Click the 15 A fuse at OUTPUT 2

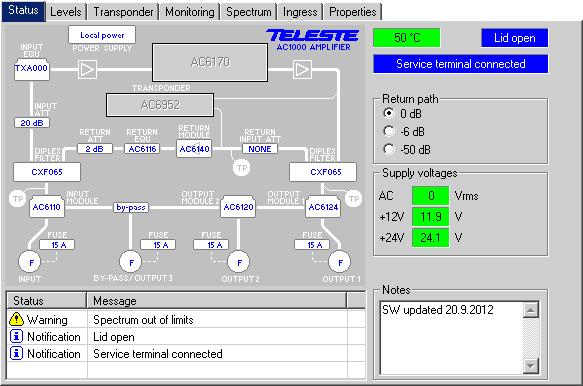pyautogui.click(x=211, y=245)
